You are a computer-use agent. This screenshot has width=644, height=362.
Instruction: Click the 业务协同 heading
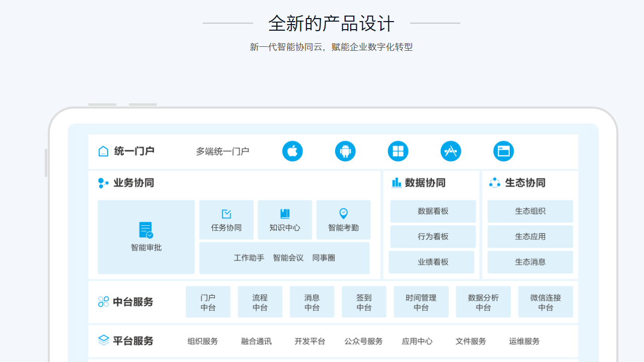134,183
